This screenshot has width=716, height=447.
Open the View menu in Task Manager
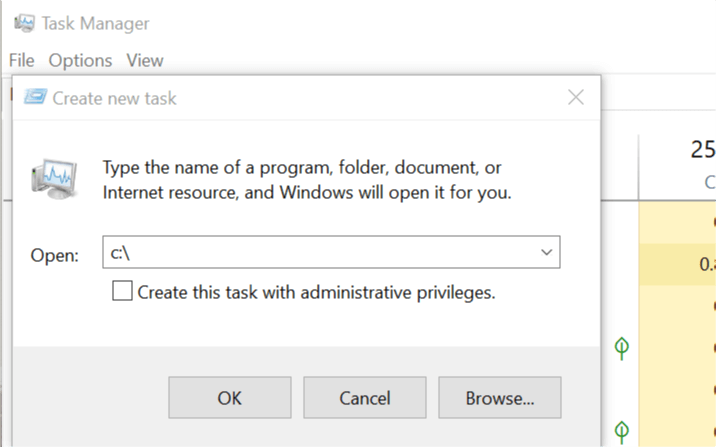145,60
